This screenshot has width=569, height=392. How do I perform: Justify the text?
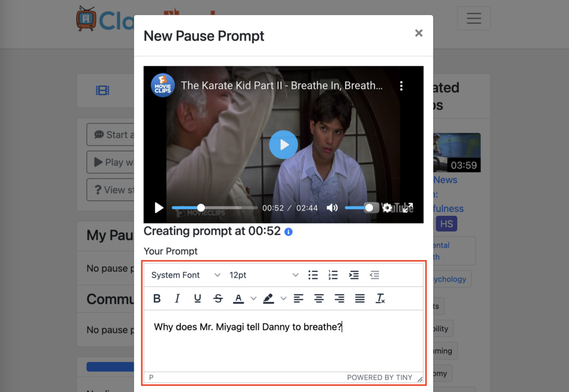click(360, 299)
